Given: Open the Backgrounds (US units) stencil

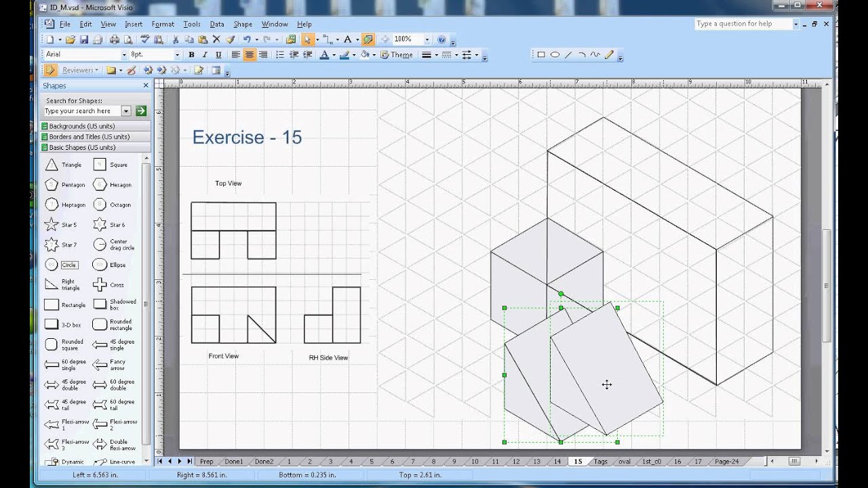Looking at the screenshot, I should [96, 126].
